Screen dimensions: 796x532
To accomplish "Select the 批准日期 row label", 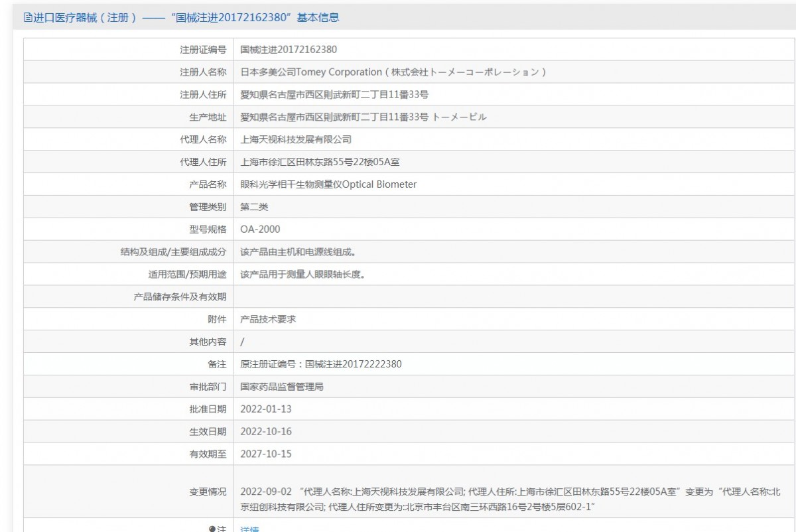I will [208, 409].
